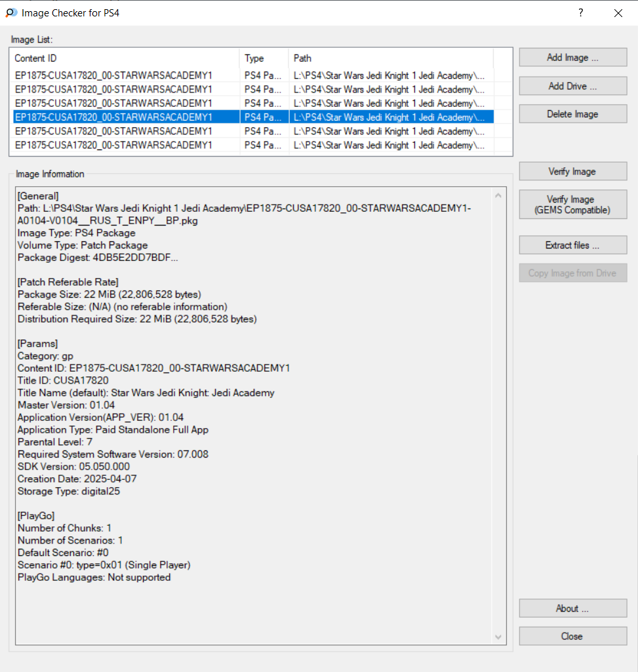Click the Add Drive button

click(x=573, y=86)
